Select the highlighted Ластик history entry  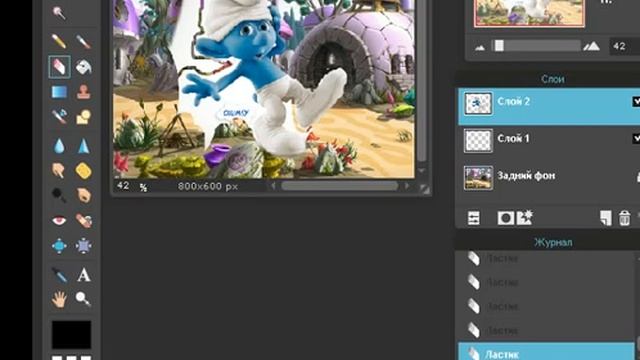click(546, 351)
